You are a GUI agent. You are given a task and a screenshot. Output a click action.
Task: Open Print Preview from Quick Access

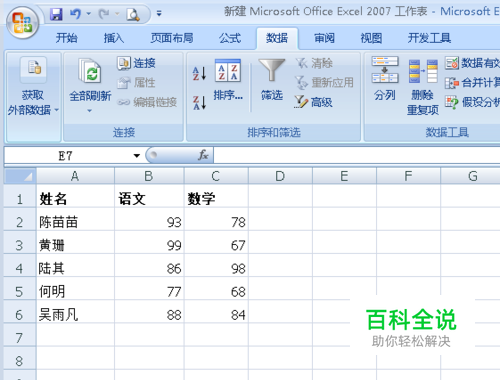click(133, 14)
